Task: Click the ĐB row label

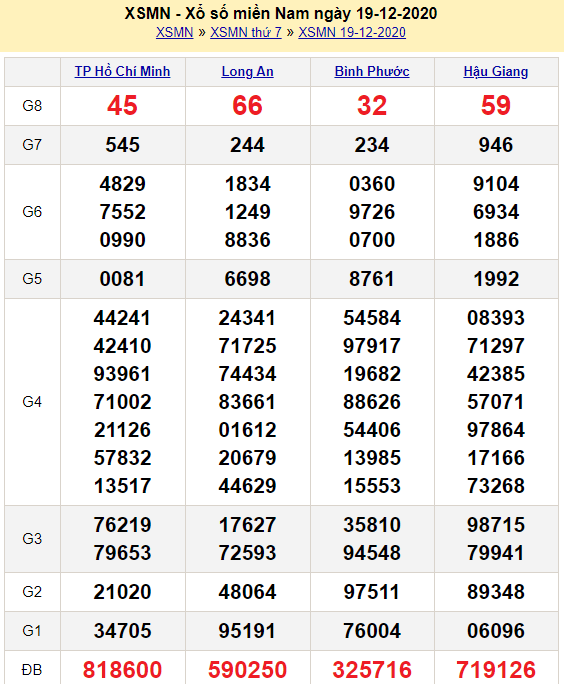Action: coord(32,670)
